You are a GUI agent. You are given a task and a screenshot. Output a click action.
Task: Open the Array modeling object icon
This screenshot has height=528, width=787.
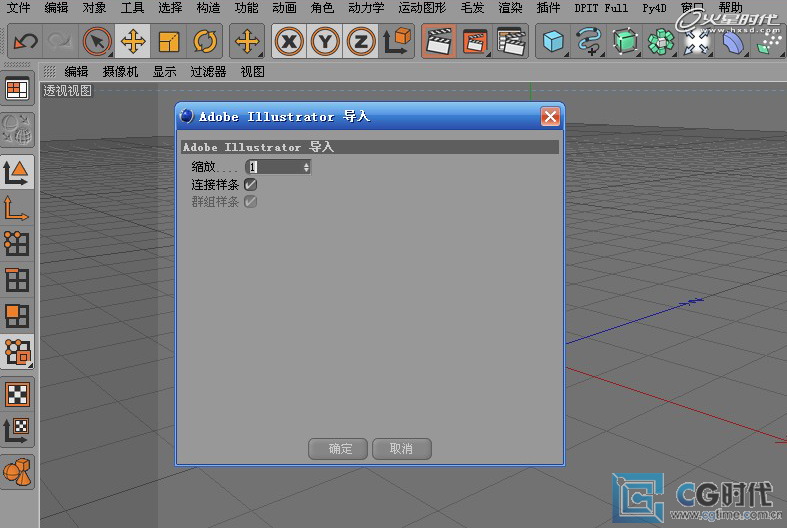[x=661, y=41]
